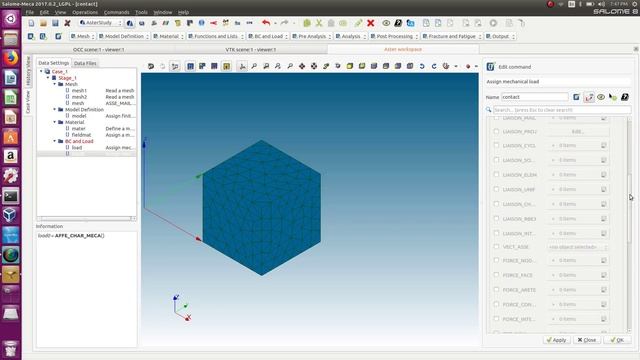Viewport: 640px width, 360px height.
Task: Switch to OCC scene:1 - viewer:1 tab
Action: pyautogui.click(x=99, y=49)
